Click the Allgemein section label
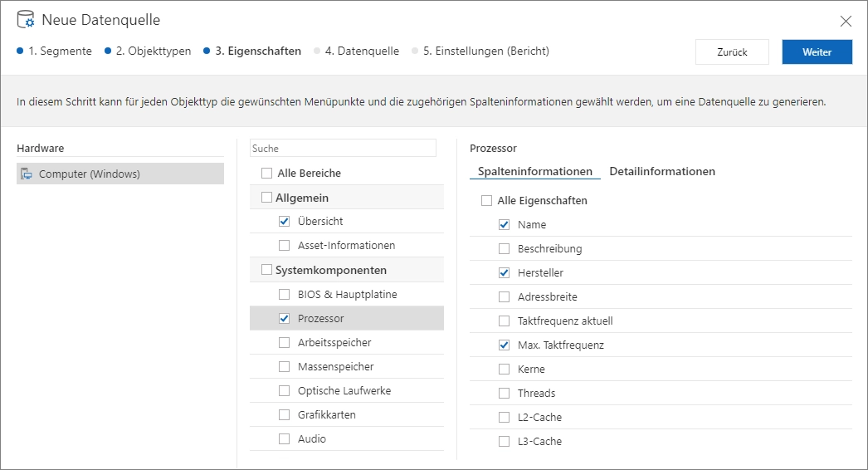 (302, 198)
